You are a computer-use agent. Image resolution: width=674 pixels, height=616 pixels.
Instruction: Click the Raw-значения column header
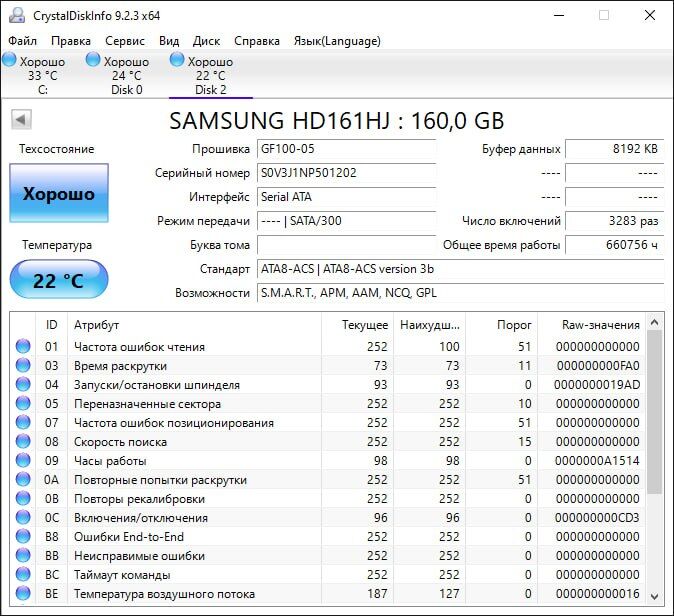pyautogui.click(x=601, y=325)
